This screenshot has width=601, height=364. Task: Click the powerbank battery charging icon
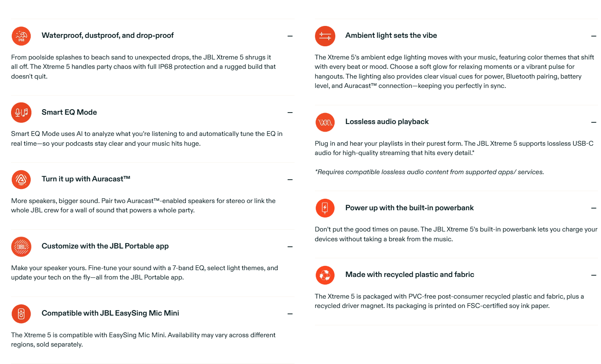pos(325,208)
